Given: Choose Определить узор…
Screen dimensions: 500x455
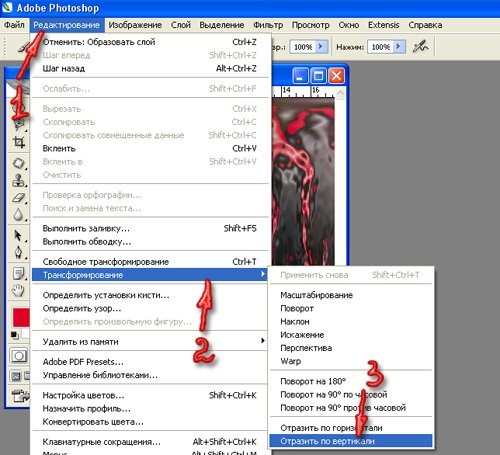Looking at the screenshot, I should [150, 308].
